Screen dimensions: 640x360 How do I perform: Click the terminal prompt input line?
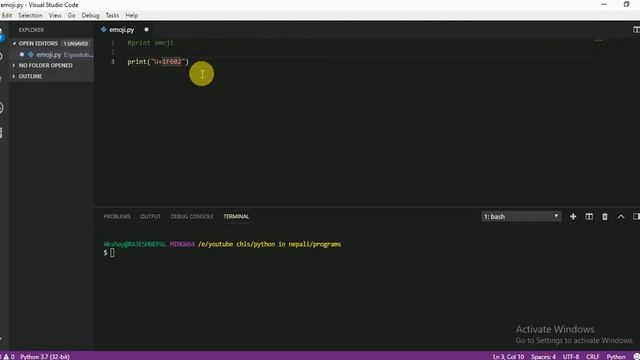click(x=109, y=253)
